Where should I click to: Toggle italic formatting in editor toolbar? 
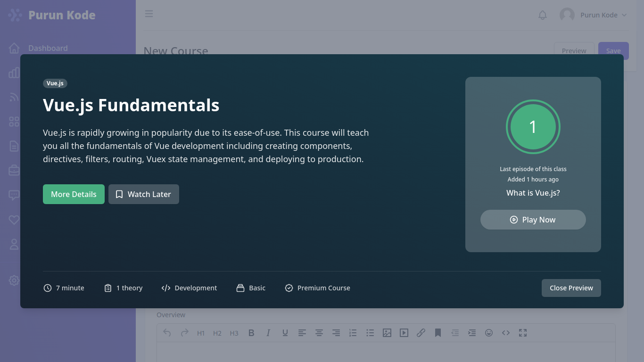click(x=268, y=333)
